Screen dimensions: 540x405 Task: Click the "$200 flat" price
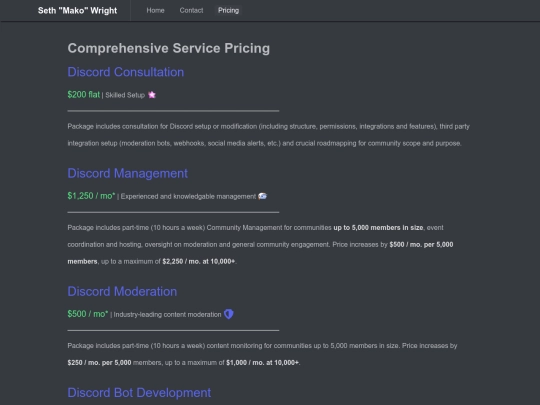pos(84,95)
